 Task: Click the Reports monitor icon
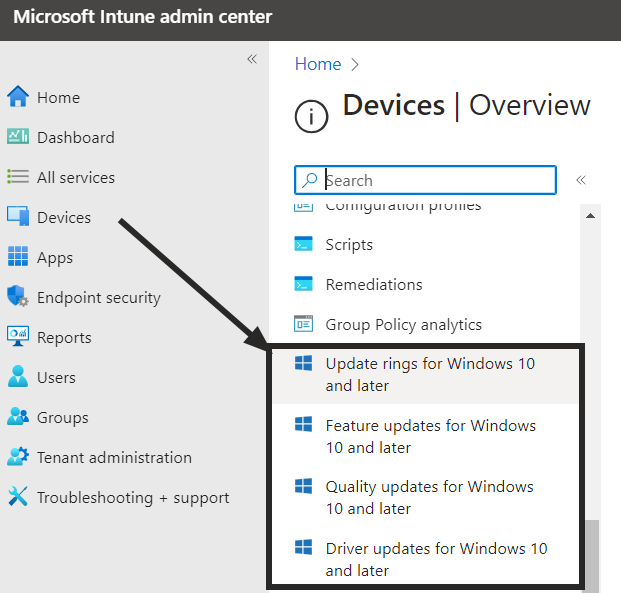pos(18,336)
